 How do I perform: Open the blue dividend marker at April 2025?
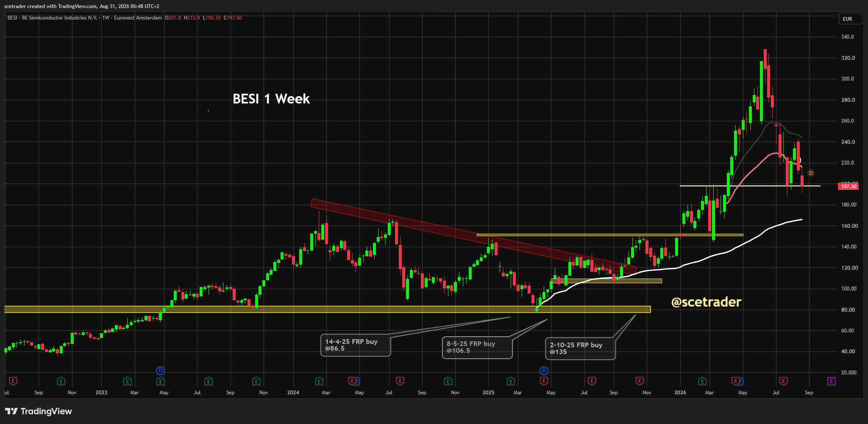[544, 371]
